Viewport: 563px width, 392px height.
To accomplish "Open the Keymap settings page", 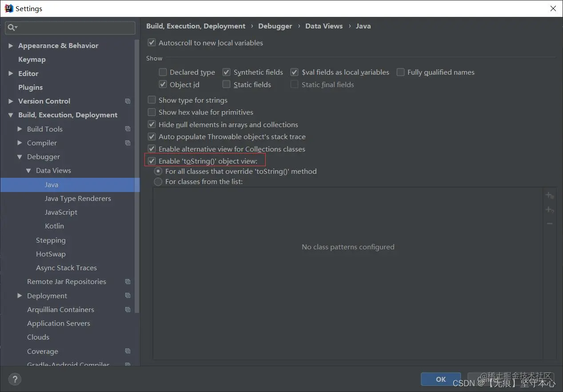I will pyautogui.click(x=32, y=60).
